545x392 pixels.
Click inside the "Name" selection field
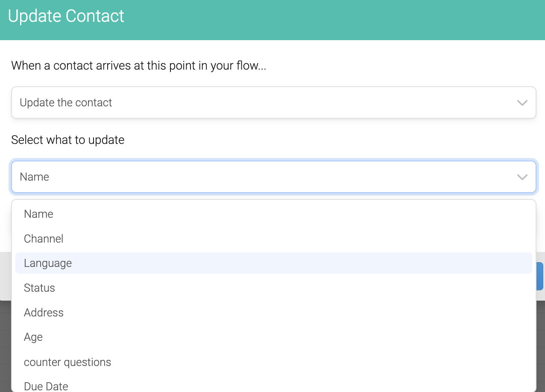click(x=171, y=177)
